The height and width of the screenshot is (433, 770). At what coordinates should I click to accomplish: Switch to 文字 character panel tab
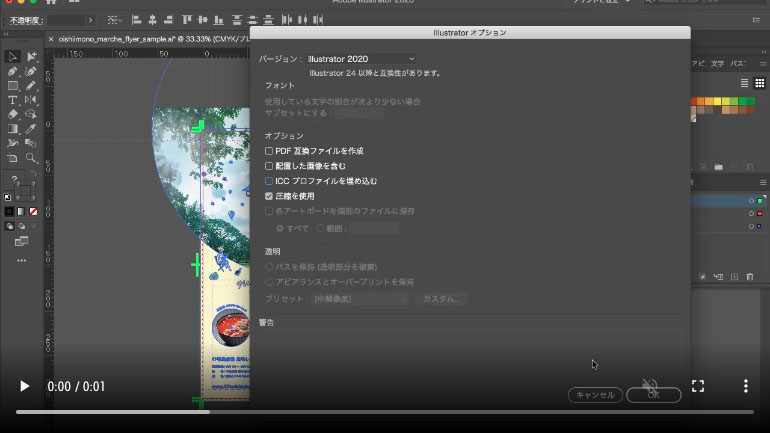point(717,64)
